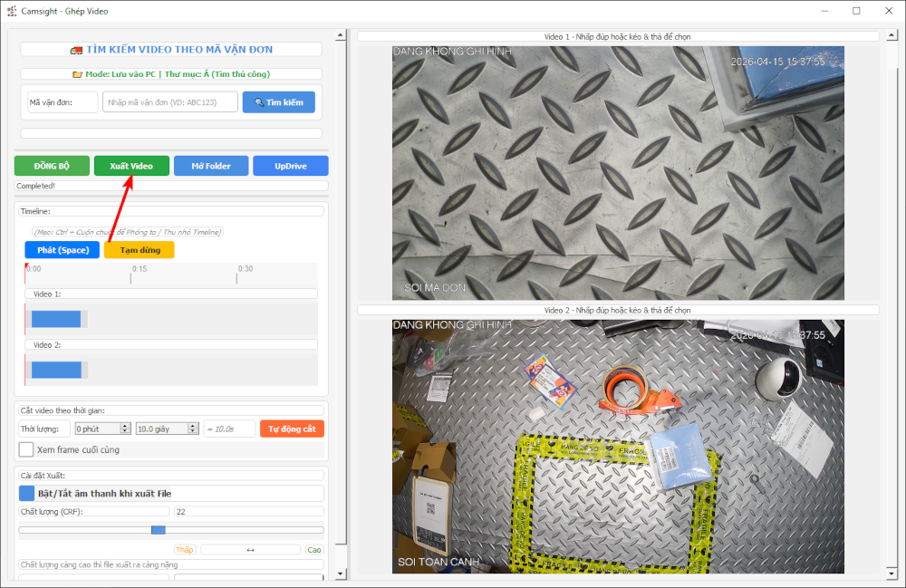This screenshot has width=906, height=588.
Task: Pause playback with Tạm dừng
Action: point(139,250)
